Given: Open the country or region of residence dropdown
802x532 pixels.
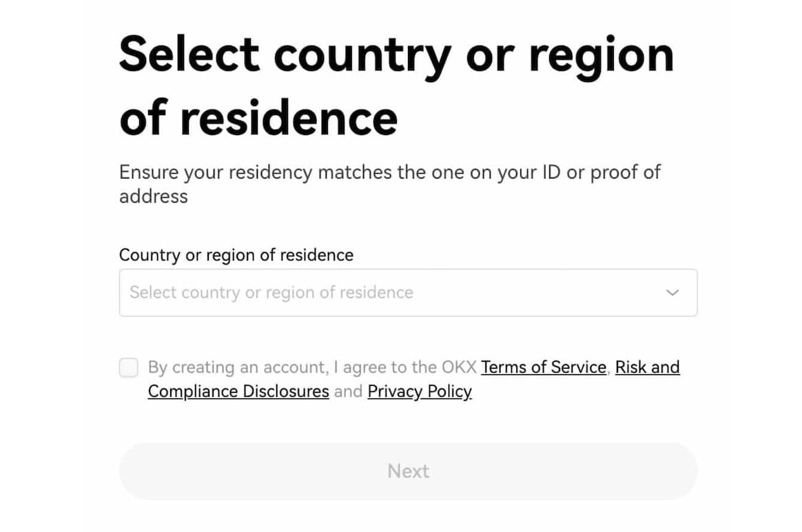Looking at the screenshot, I should [408, 293].
